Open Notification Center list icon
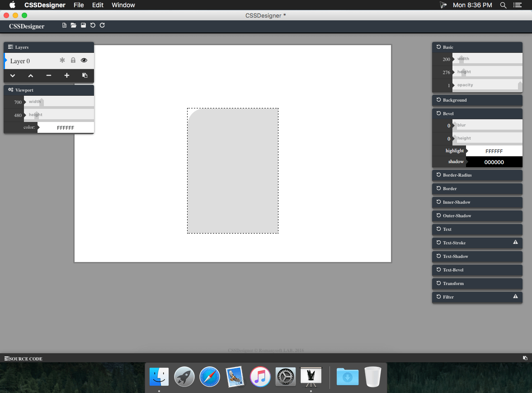This screenshot has height=393, width=532. pos(518,5)
